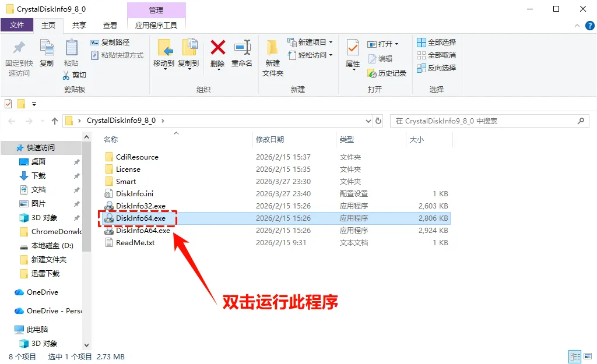This screenshot has width=597, height=364.
Task: Open the Application Tools (应用程序工具) tab
Action: click(x=156, y=25)
